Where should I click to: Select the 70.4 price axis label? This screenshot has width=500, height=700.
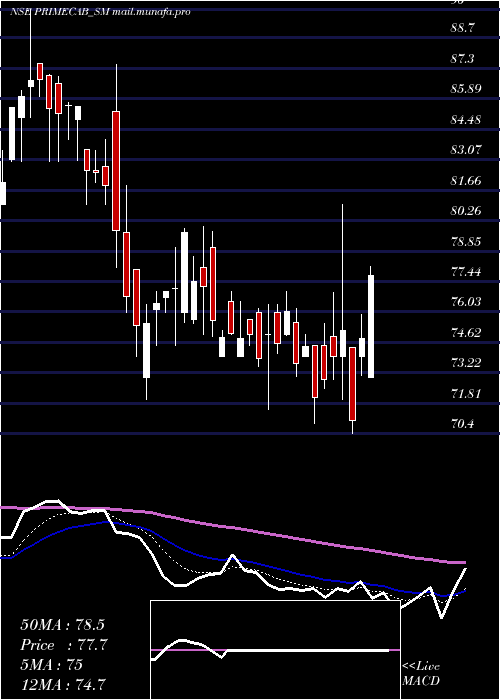(462, 424)
